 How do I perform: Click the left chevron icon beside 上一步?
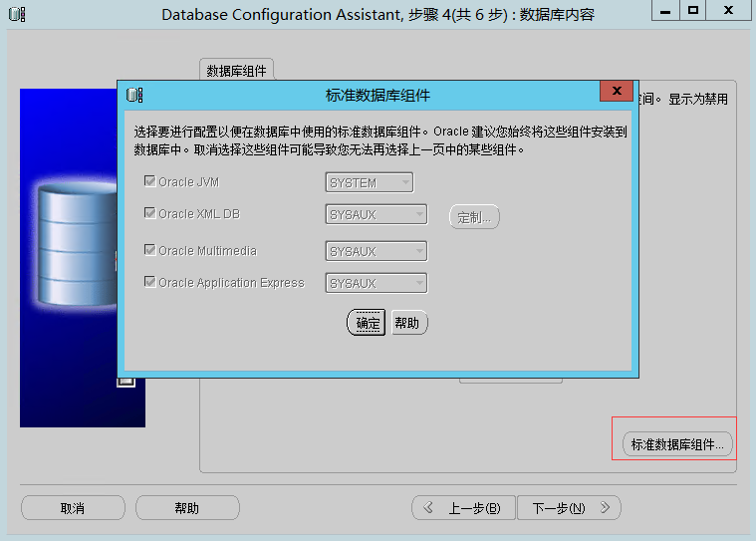[x=428, y=507]
